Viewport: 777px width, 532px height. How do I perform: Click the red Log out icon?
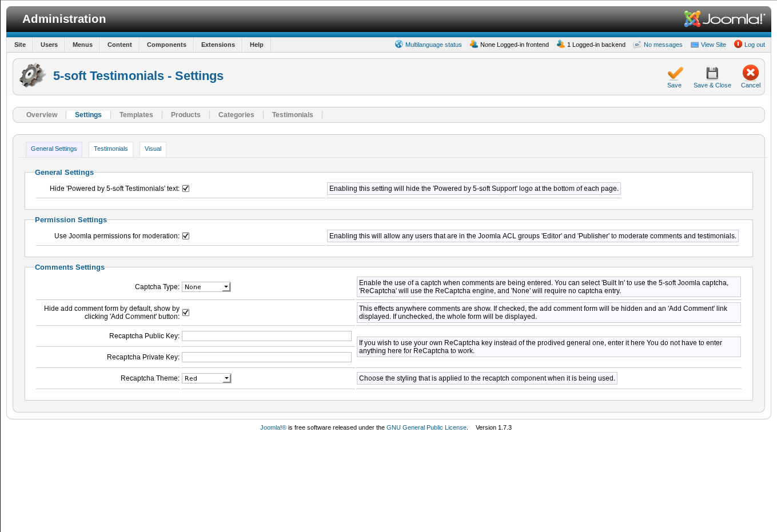click(x=738, y=44)
